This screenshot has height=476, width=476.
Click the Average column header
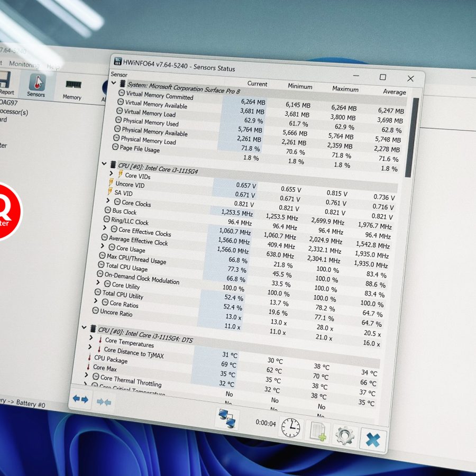click(x=395, y=91)
